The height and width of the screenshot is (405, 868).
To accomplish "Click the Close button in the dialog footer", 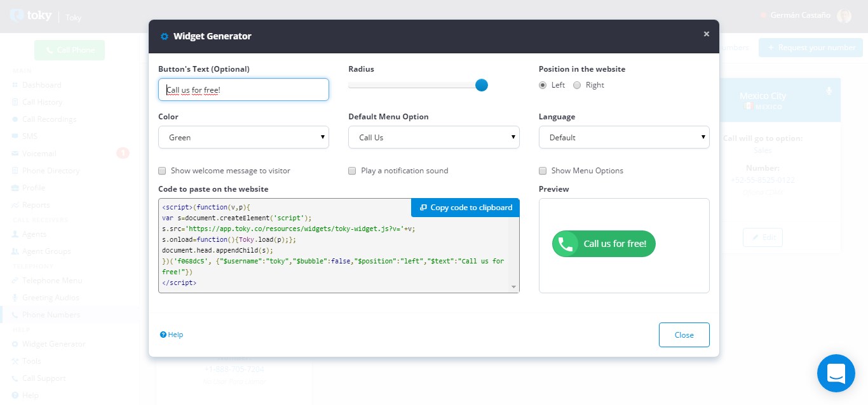I will click(x=684, y=335).
